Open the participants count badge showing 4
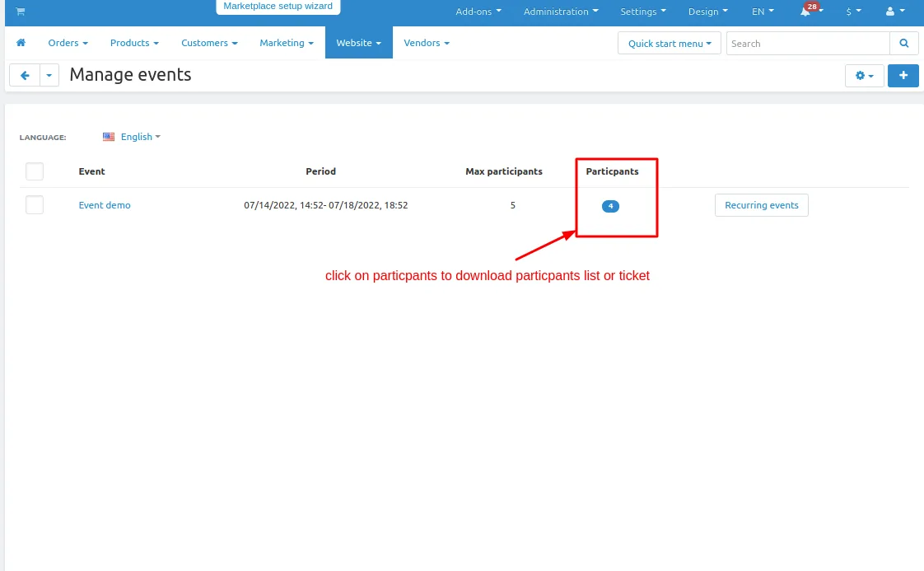This screenshot has width=924, height=571. [610, 206]
